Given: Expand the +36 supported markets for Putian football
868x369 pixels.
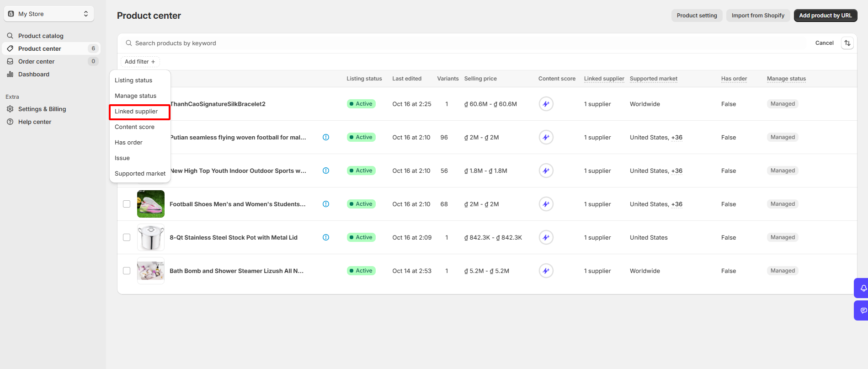Looking at the screenshot, I should (x=676, y=137).
